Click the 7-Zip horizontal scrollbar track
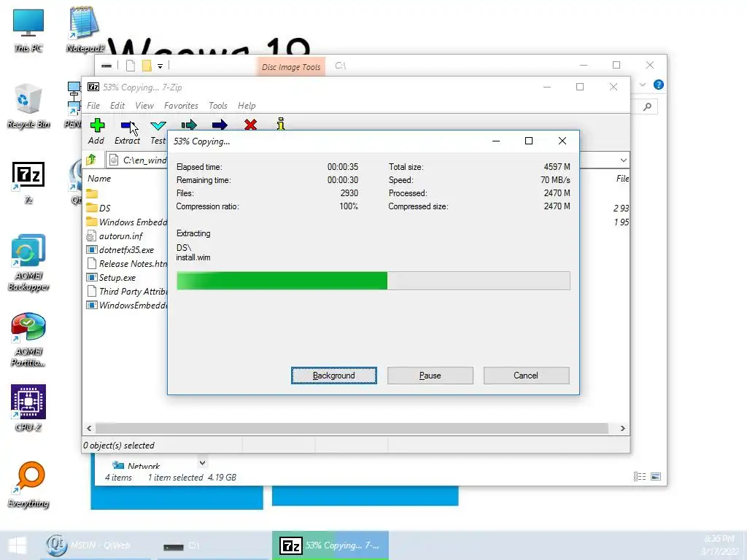 (352, 428)
